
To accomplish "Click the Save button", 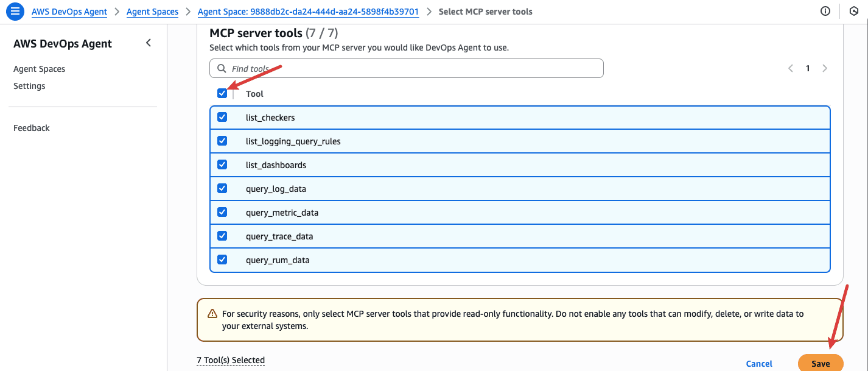I will click(x=821, y=363).
